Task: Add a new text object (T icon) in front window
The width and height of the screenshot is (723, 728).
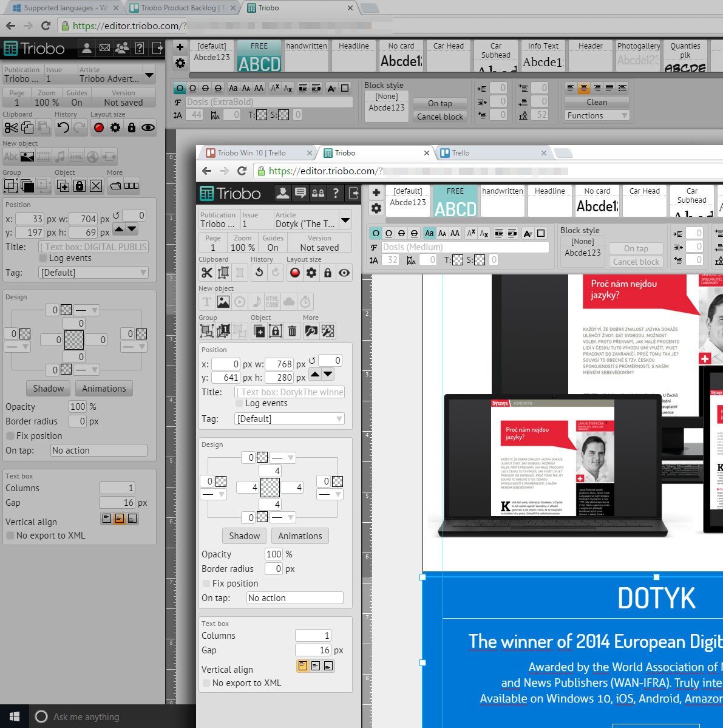Action: [207, 302]
